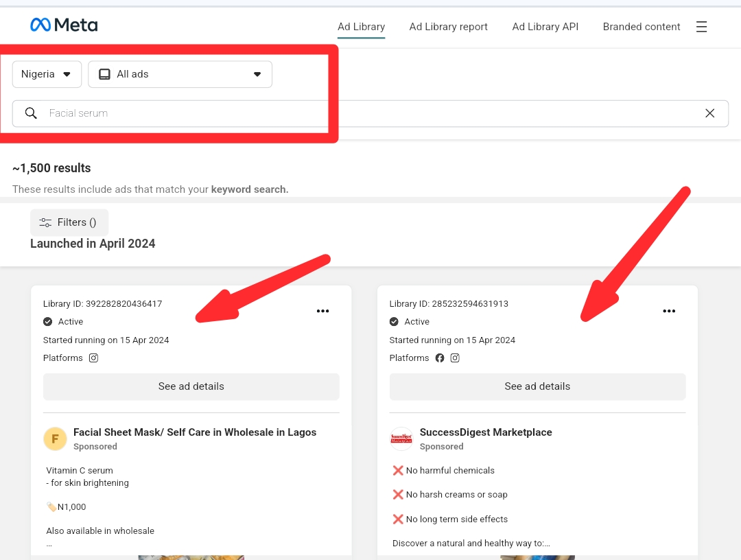Open Facial Sheet Mask/ Self Care page link
The width and height of the screenshot is (741, 560).
tap(195, 432)
